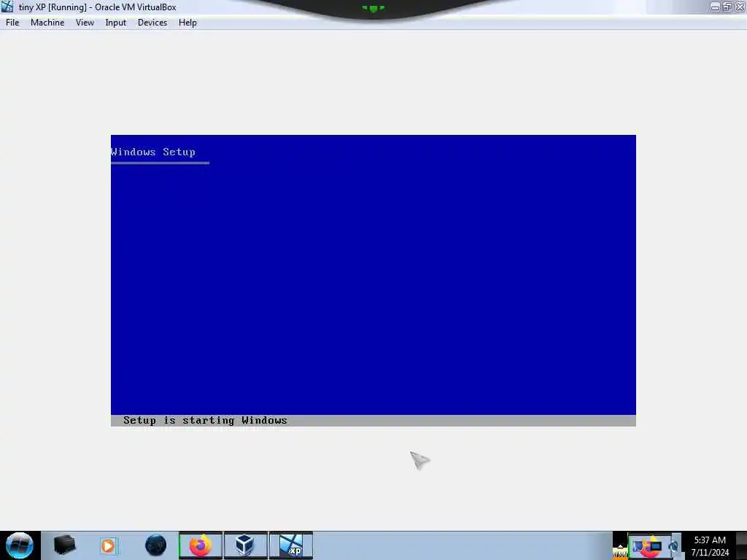Click the mini toolbar handle at top center
The image size is (747, 560).
pos(373,8)
